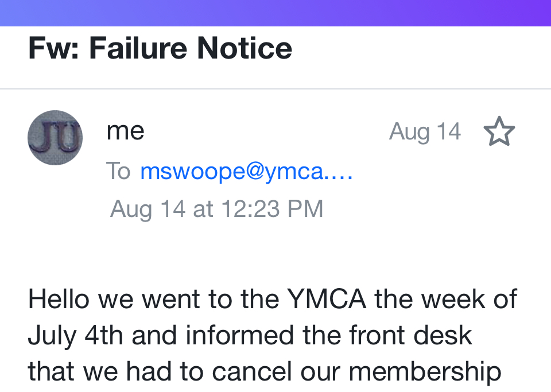Click the Aug 14 date beside star
Screen dimensions: 551x392
pos(425,132)
